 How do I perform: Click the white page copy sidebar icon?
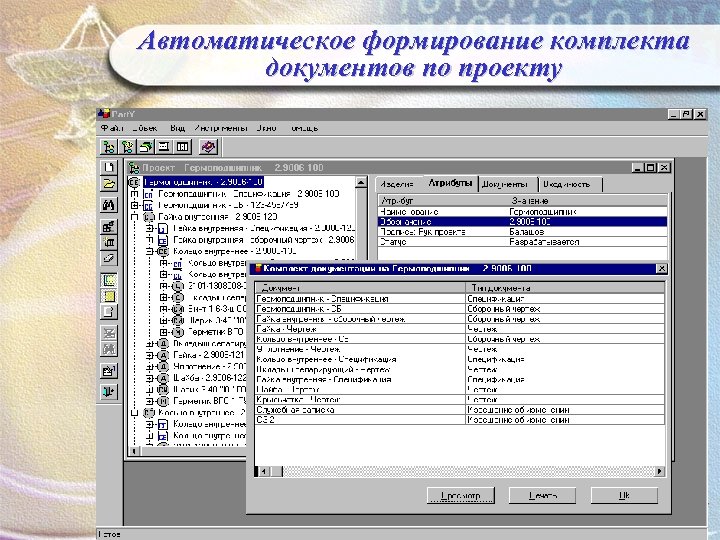point(108,312)
